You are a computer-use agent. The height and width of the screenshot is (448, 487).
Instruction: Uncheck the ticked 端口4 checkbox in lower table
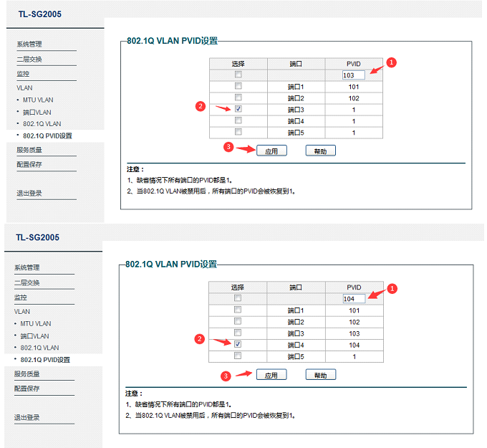pos(238,344)
